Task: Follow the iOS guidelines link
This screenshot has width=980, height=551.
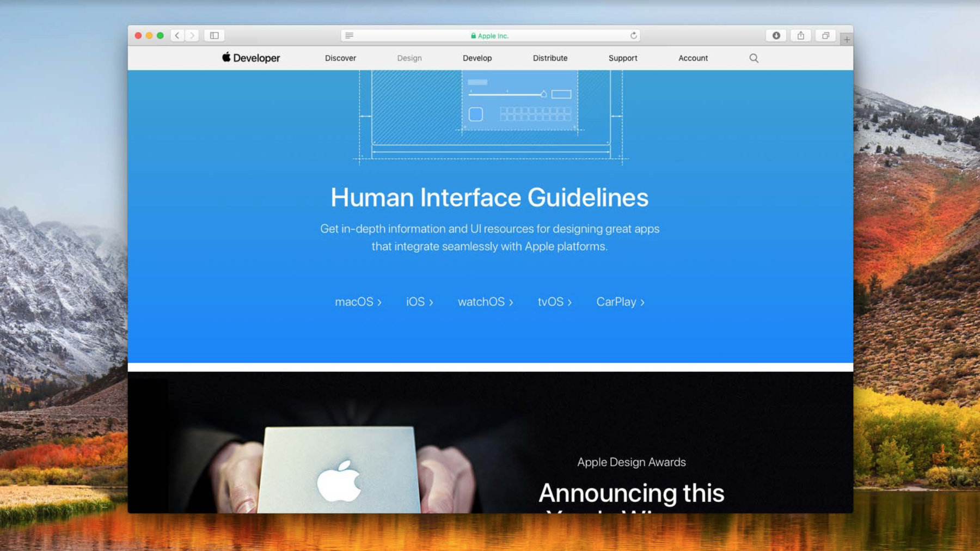Action: click(420, 302)
